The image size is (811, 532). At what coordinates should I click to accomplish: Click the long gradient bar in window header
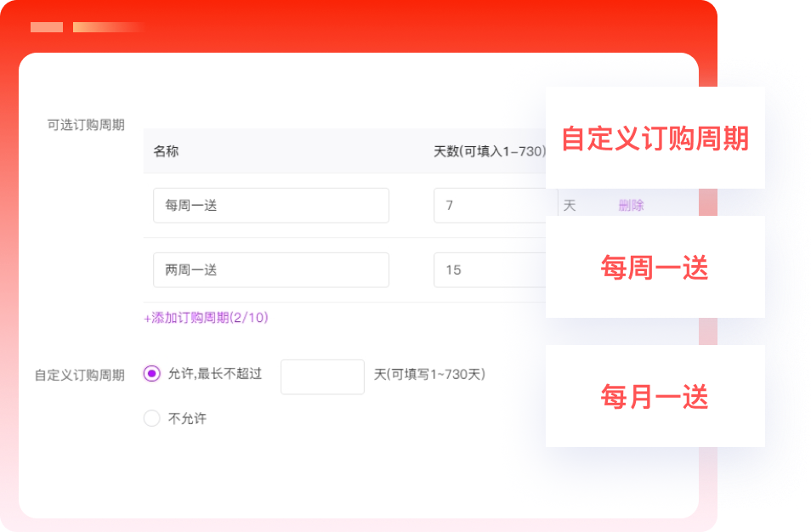106,27
